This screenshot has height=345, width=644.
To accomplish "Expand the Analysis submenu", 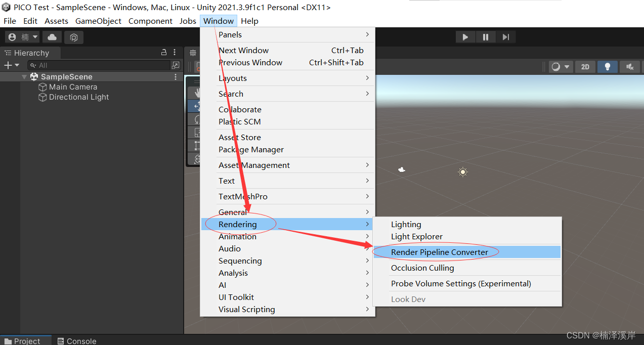I will (x=287, y=273).
